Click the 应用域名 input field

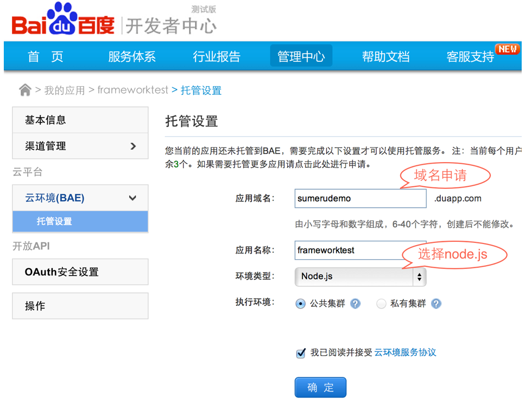click(360, 198)
